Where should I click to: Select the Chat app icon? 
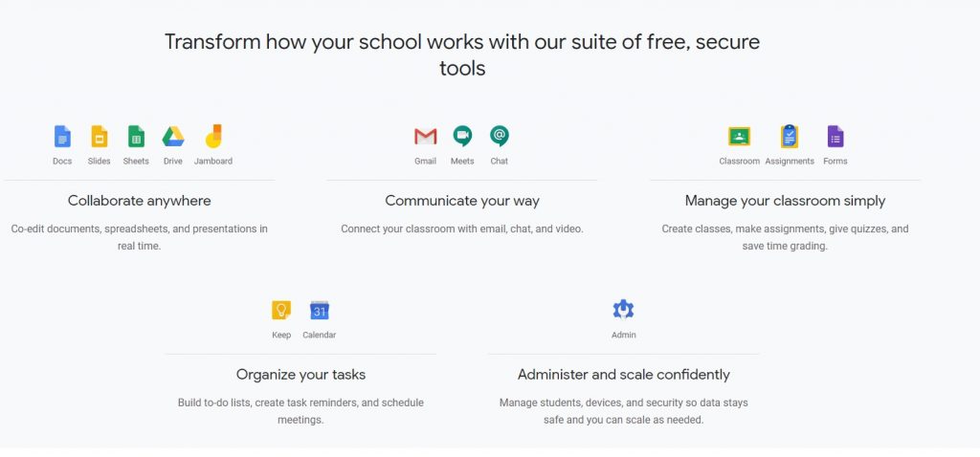pyautogui.click(x=500, y=136)
